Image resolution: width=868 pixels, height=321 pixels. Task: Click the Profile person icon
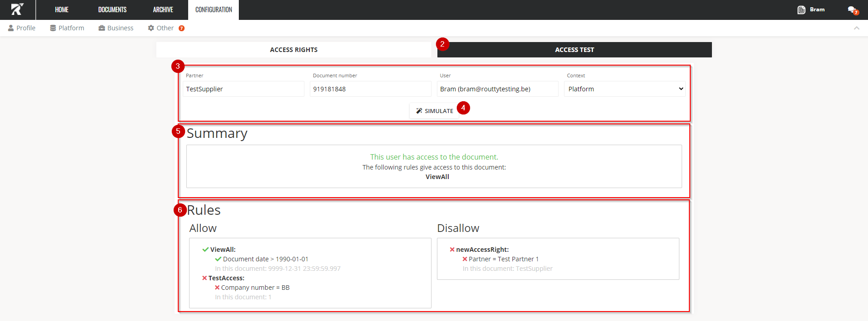11,28
